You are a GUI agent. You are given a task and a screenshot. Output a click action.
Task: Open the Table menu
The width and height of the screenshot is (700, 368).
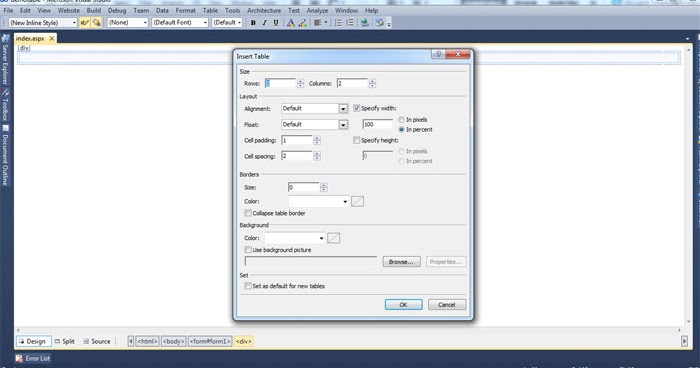coord(210,10)
